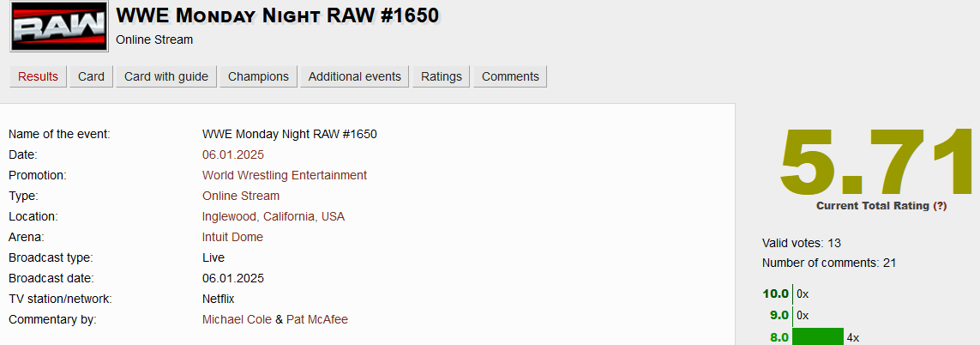Image resolution: width=980 pixels, height=345 pixels.
Task: Click the 10.0 rating label
Action: 776,294
